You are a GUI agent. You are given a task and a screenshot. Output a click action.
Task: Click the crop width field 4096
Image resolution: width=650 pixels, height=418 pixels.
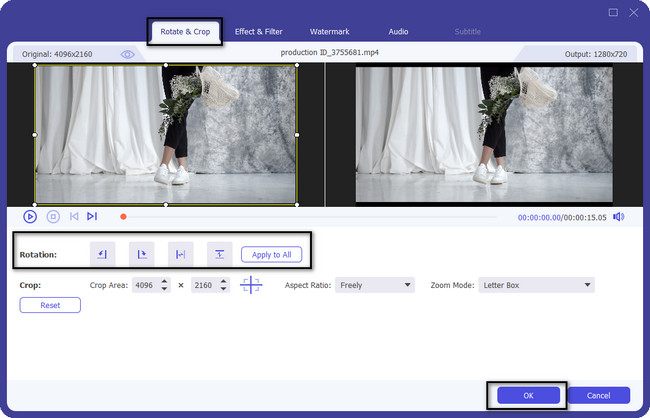point(146,285)
